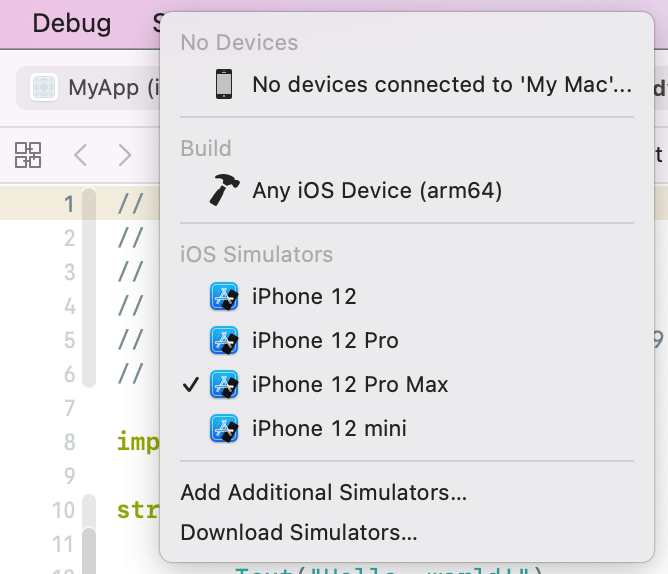This screenshot has height=574, width=668.
Task: Open the Debug menu
Action: pyautogui.click(x=72, y=23)
